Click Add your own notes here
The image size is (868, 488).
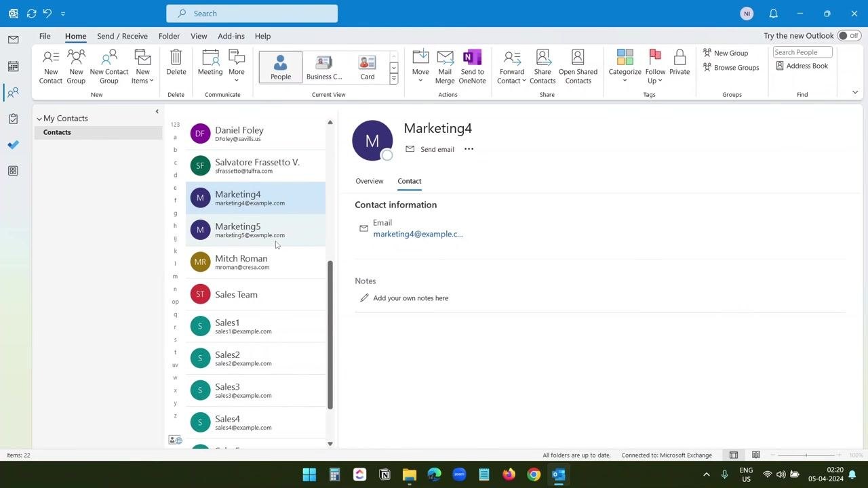tap(410, 298)
